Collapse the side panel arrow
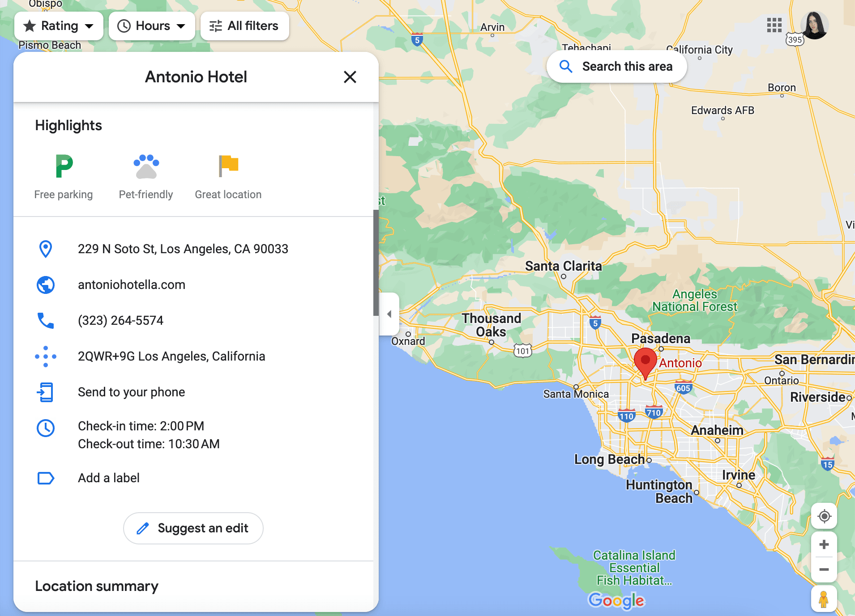The image size is (855, 616). coord(389,314)
